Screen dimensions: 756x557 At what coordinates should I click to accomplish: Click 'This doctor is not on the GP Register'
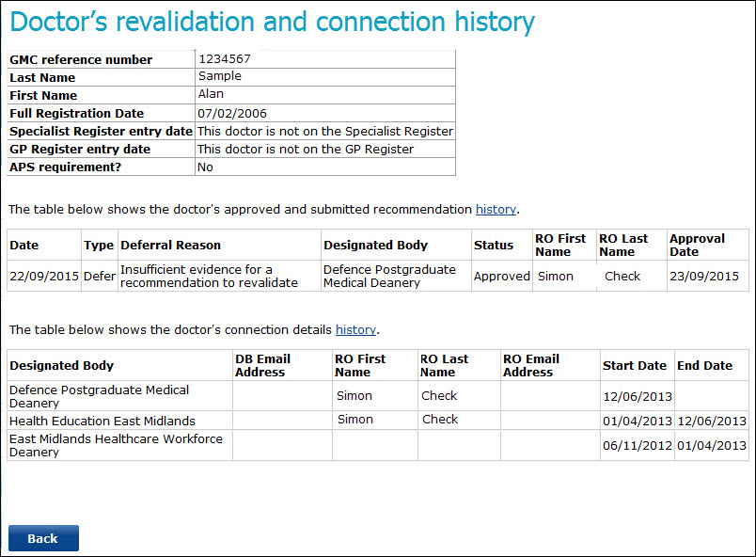(x=306, y=149)
